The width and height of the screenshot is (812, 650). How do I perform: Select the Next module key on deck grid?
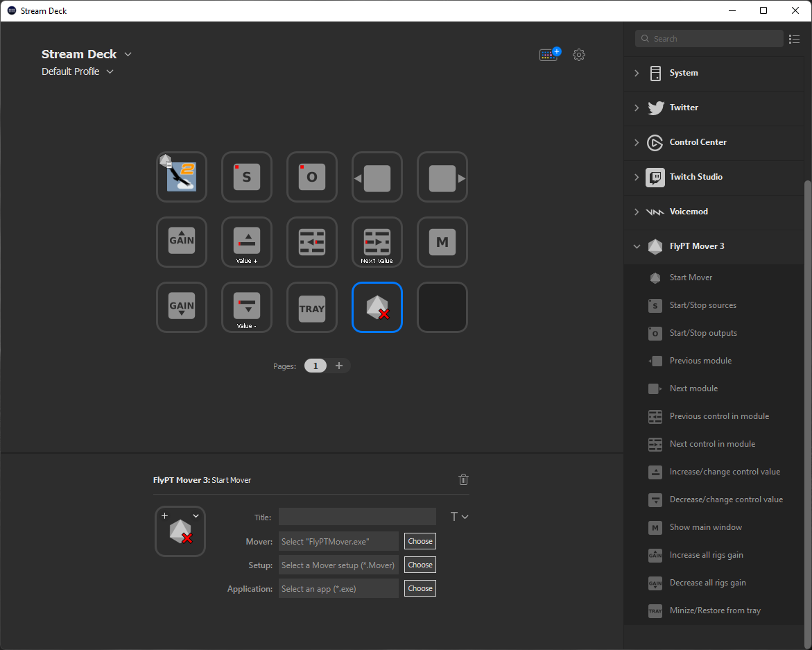click(x=443, y=177)
